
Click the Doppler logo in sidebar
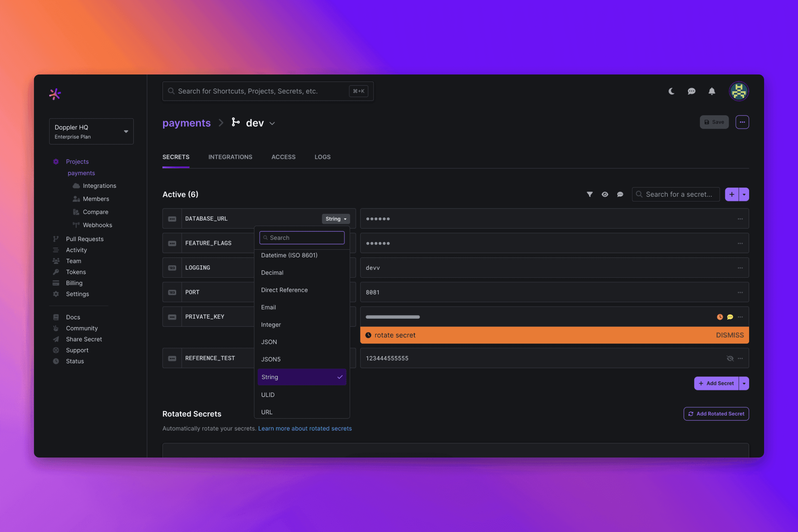tap(55, 94)
